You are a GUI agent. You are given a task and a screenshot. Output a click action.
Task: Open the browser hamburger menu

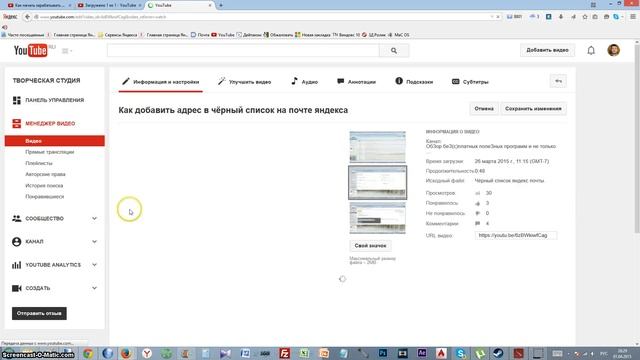(x=633, y=17)
